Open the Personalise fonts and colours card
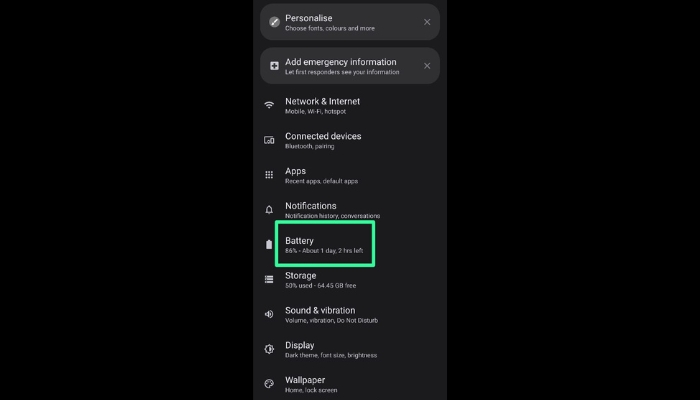 click(350, 22)
